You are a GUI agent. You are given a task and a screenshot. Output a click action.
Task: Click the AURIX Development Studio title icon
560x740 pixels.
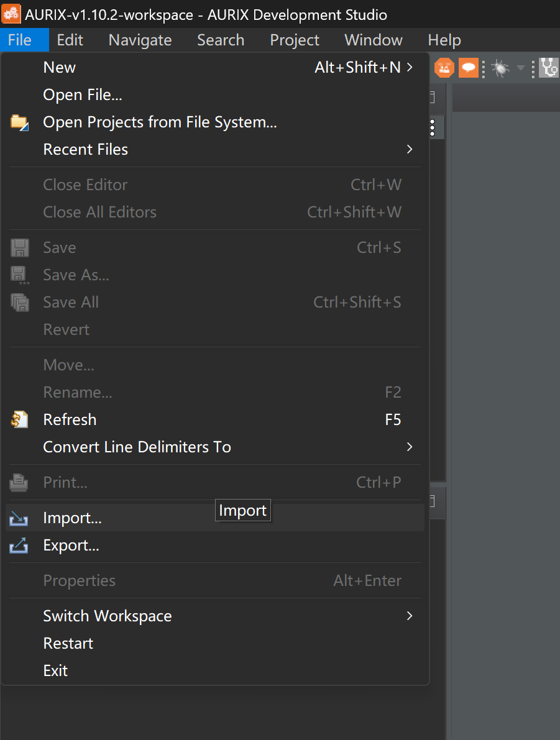(x=11, y=14)
